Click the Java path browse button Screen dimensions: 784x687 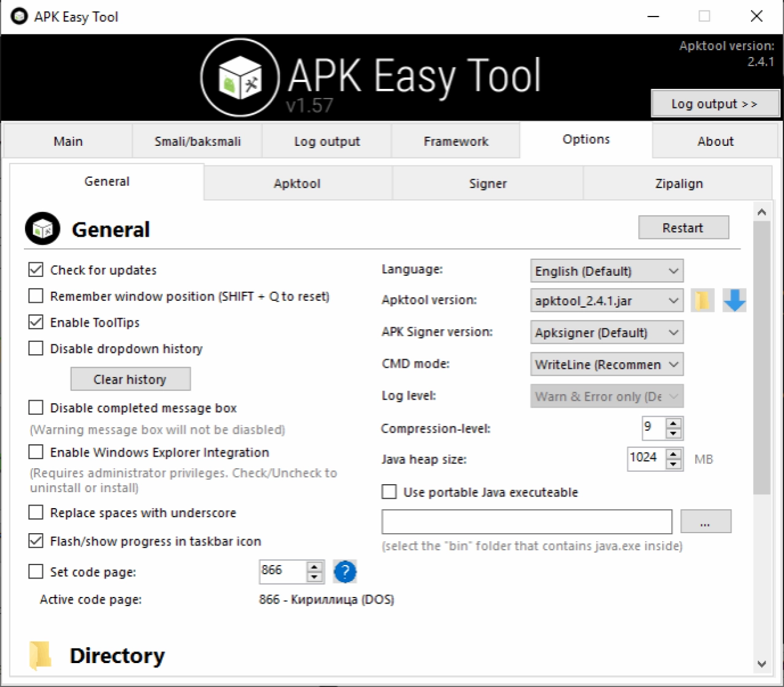[x=706, y=522]
